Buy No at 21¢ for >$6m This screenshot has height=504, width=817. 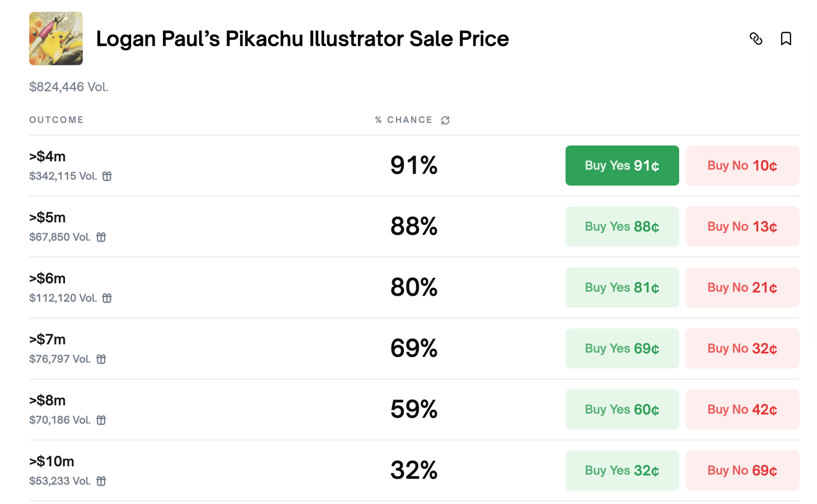click(x=742, y=287)
